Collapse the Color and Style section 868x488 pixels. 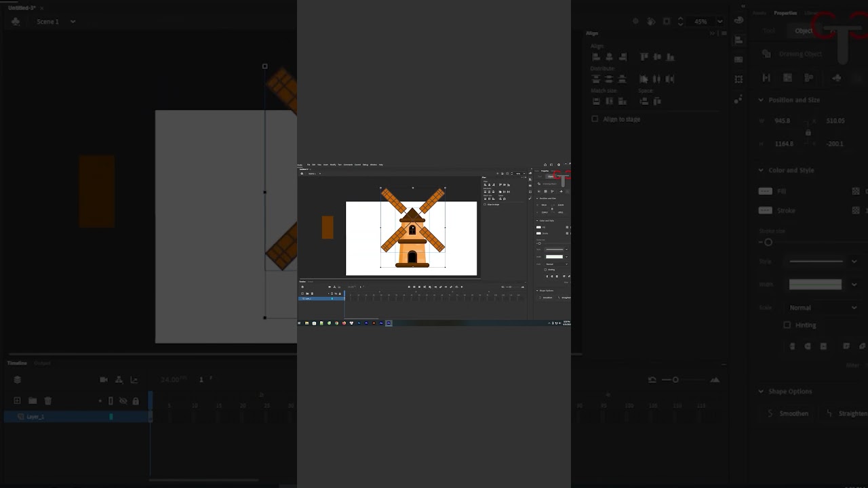click(x=761, y=170)
